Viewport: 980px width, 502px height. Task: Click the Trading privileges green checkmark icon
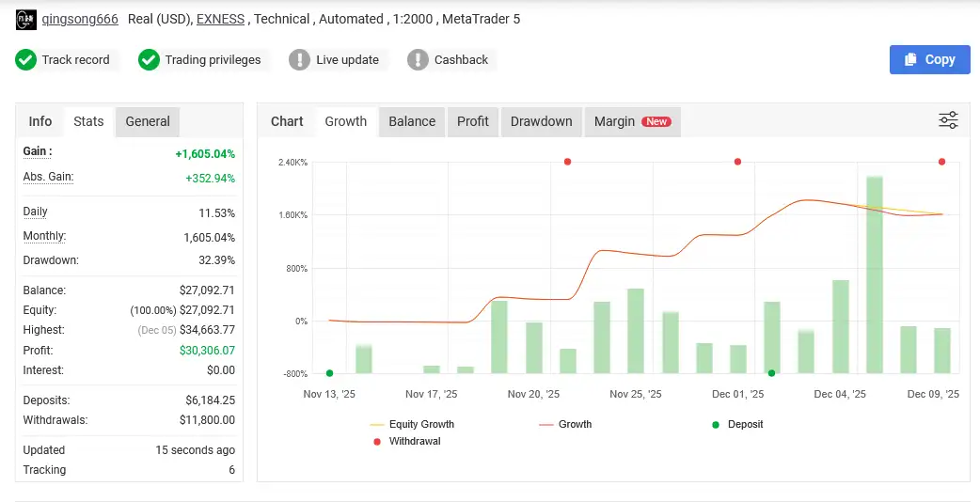coord(149,60)
